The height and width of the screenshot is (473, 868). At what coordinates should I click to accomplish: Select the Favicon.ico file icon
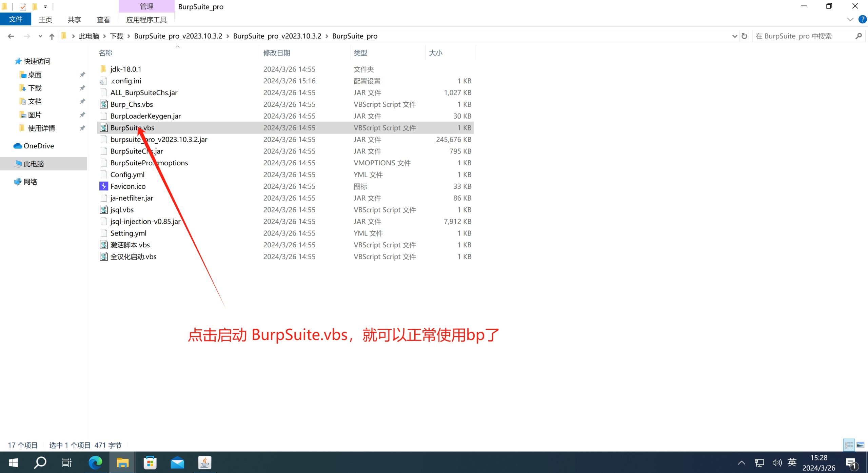point(104,186)
